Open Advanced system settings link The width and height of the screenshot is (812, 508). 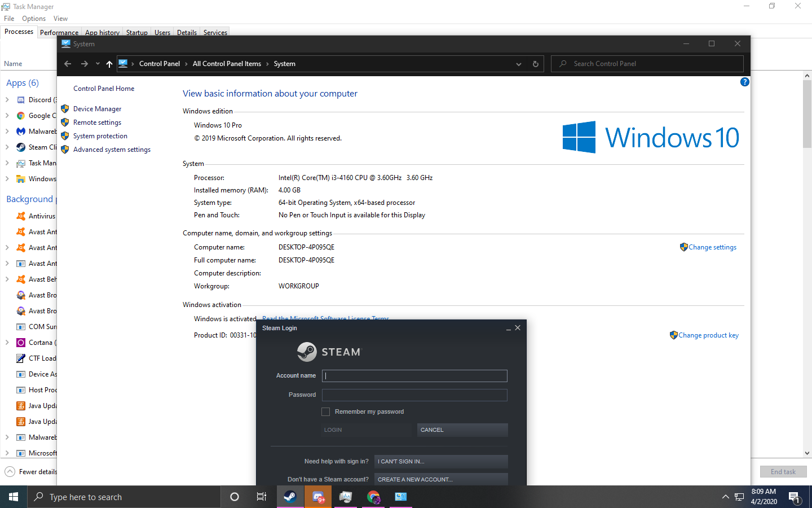112,150
